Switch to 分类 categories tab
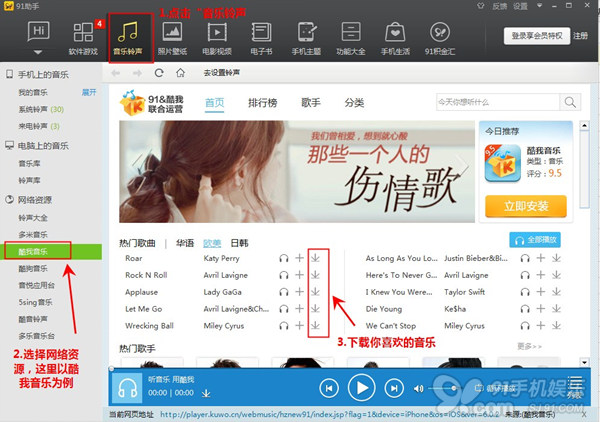The height and width of the screenshot is (422, 600). point(354,103)
